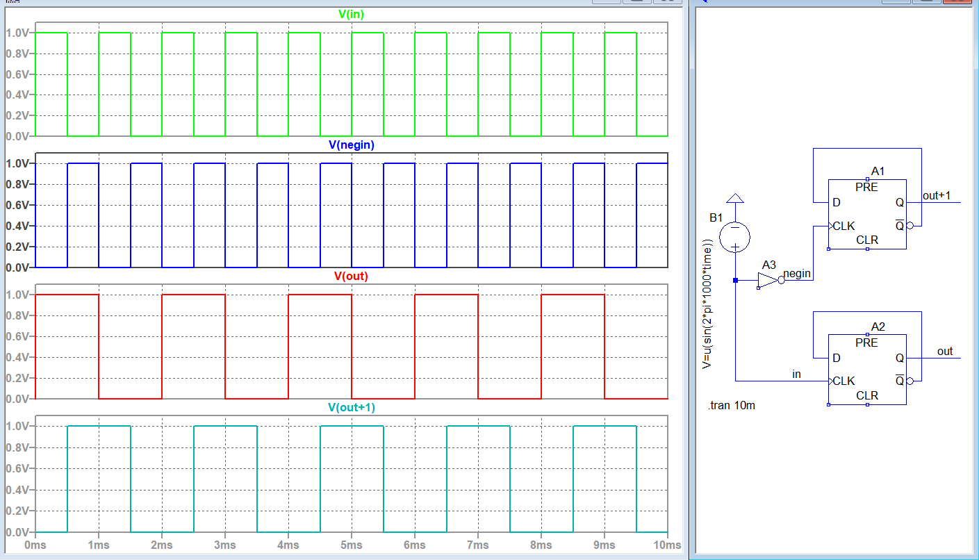Select the A2 D flip-flop body
979x560 pixels.
point(866,370)
